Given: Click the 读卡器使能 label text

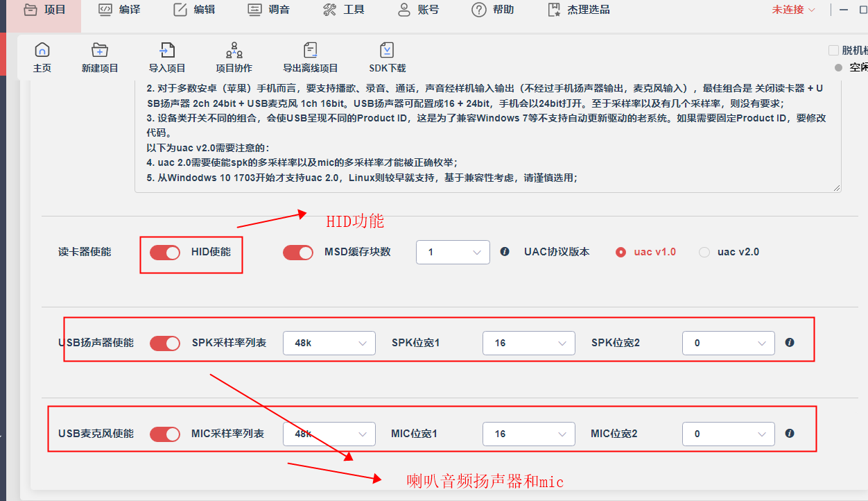Looking at the screenshot, I should 85,252.
